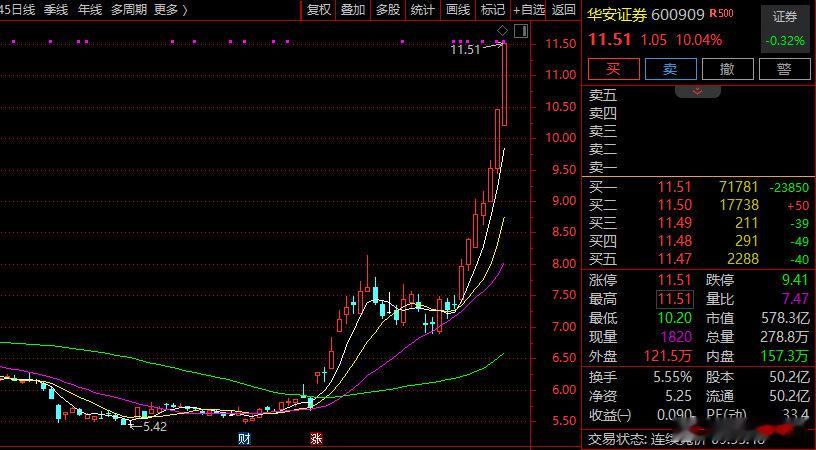Open the 财 finance marker on timeline
Screen dimensions: 816x450
pos(244,438)
